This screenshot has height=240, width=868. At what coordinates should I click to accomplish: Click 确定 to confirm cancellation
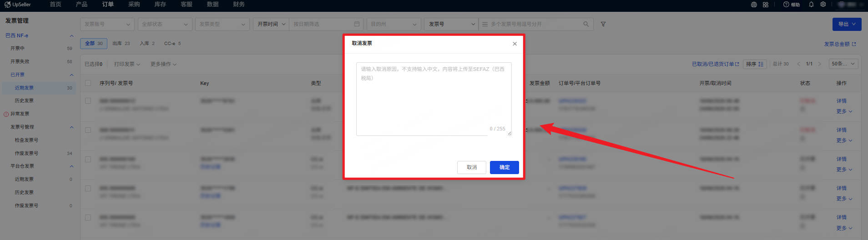point(505,167)
